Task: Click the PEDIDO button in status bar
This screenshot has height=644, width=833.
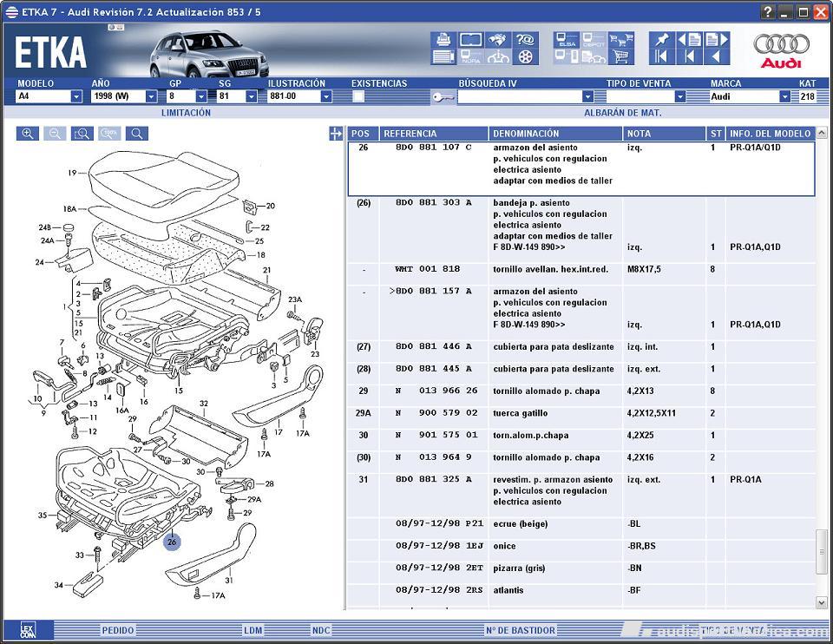Action: (x=118, y=630)
